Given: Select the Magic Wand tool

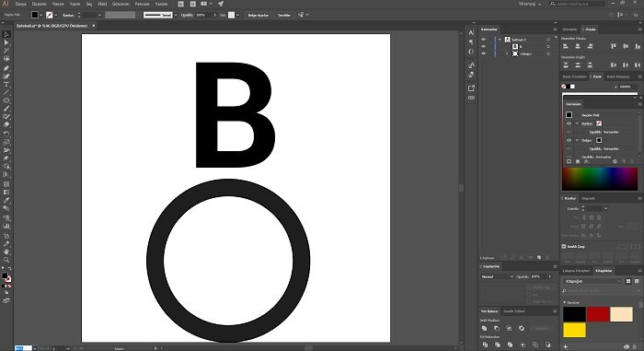Looking at the screenshot, I should click(x=6, y=51).
